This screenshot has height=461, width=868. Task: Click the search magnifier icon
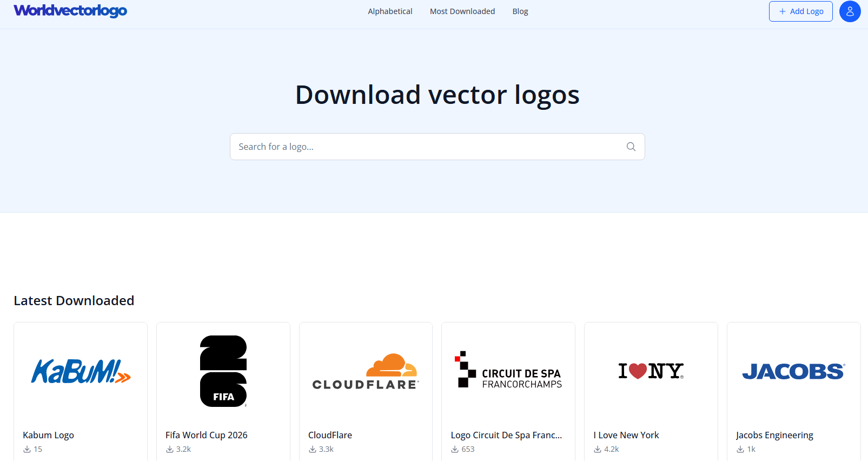(x=631, y=147)
